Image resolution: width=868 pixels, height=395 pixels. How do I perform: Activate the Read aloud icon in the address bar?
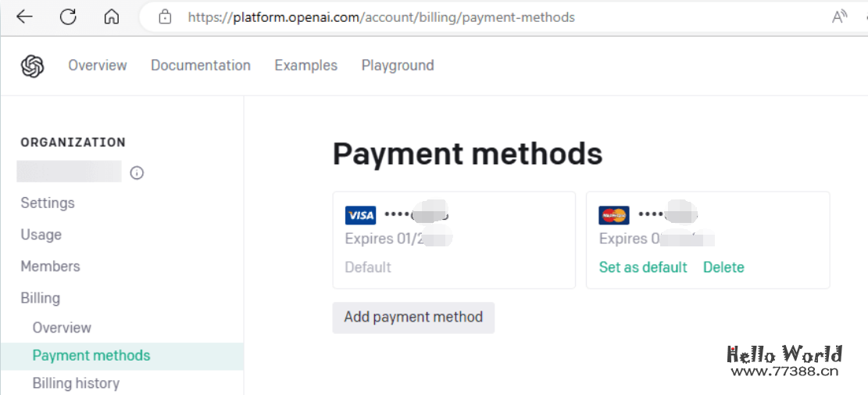pos(840,17)
